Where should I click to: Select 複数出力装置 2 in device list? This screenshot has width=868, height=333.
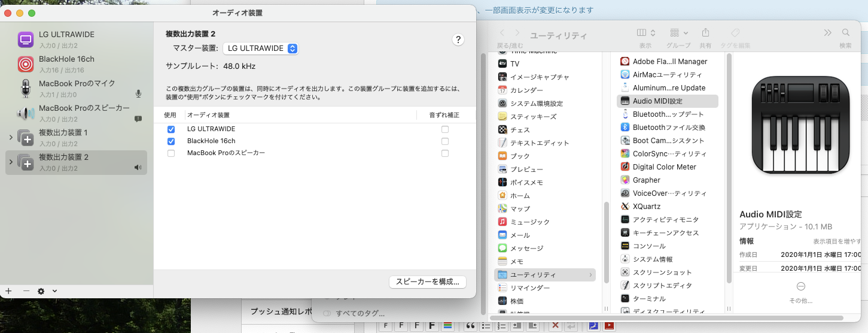point(76,162)
